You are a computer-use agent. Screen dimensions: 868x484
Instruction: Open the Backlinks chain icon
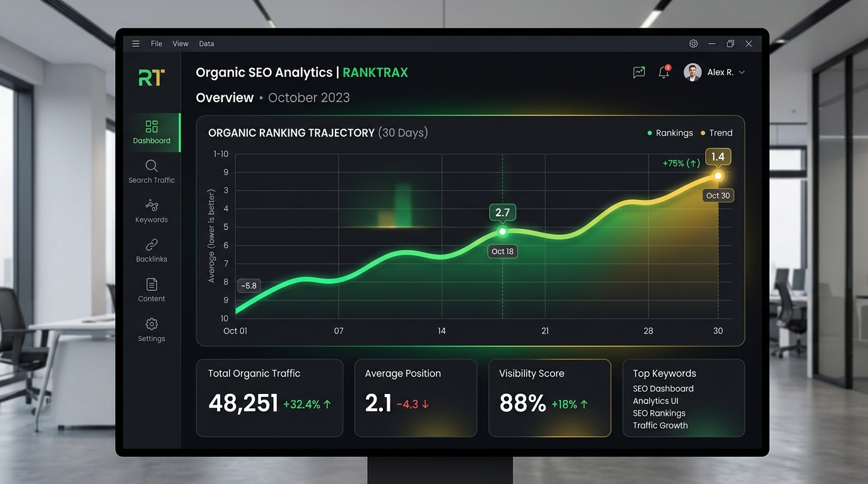point(151,245)
